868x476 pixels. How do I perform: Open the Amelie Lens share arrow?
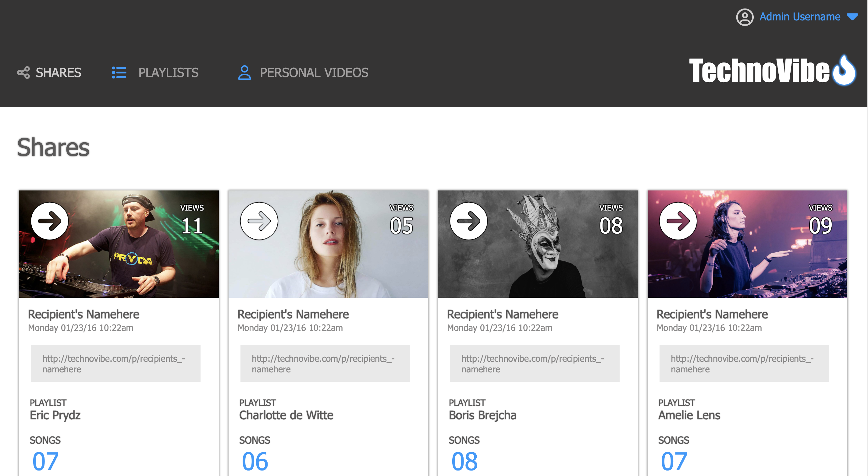(678, 221)
